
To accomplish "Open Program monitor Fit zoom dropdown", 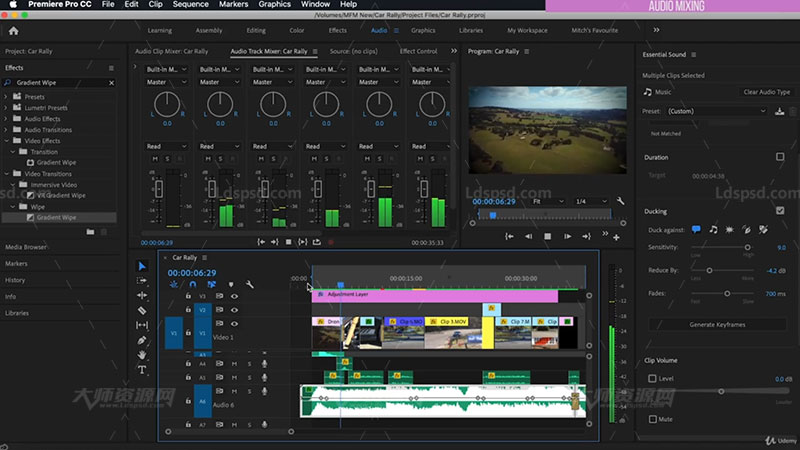I will [547, 202].
